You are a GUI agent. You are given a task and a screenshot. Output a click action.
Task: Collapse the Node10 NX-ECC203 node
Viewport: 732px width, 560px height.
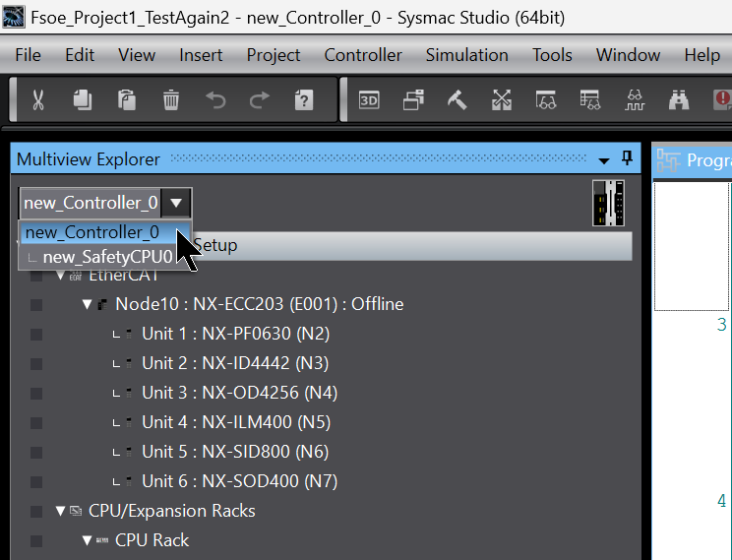coord(87,304)
